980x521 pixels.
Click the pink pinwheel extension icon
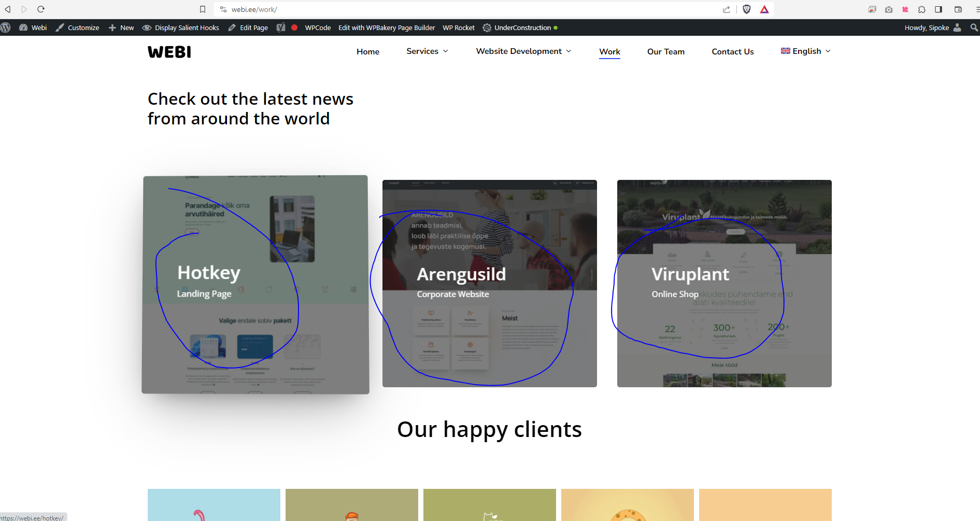point(905,9)
